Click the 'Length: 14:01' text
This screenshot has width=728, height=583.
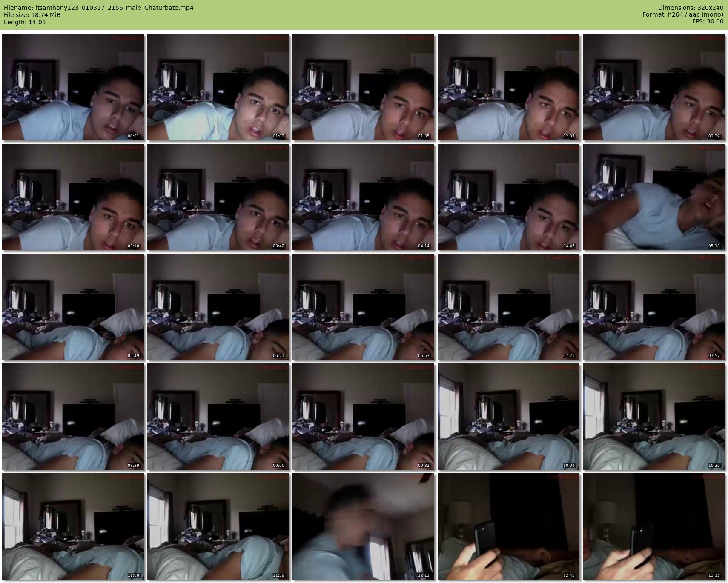pyautogui.click(x=25, y=22)
